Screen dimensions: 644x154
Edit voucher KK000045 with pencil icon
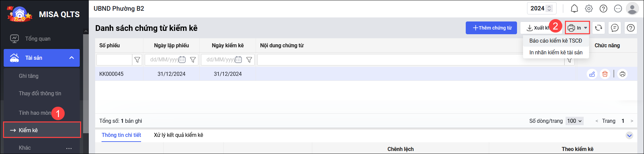tap(592, 74)
